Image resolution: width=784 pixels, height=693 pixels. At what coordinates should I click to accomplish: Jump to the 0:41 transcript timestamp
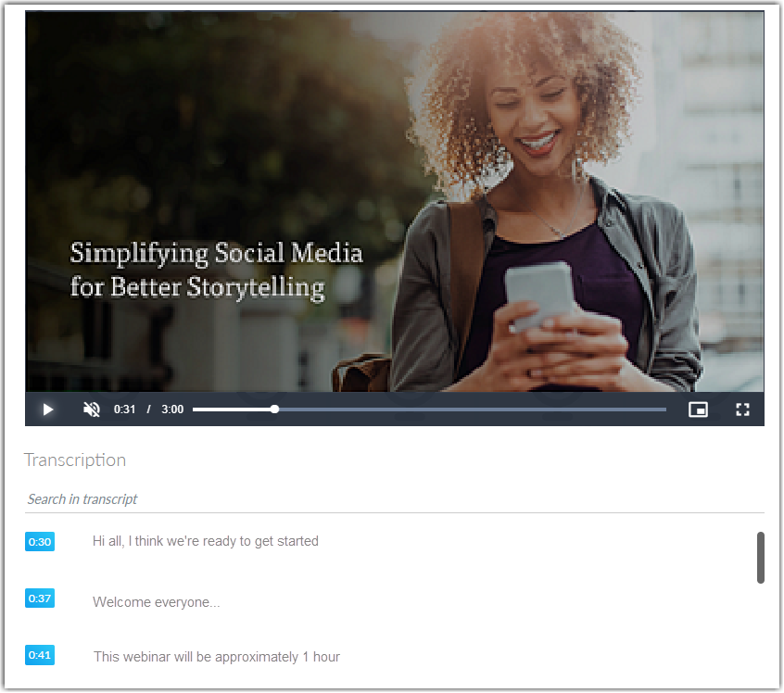coord(40,655)
